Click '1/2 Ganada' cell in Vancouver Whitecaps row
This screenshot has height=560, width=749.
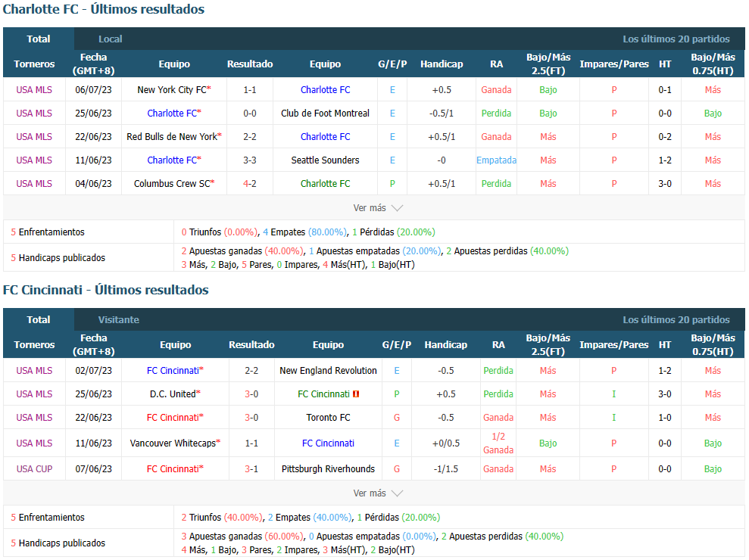(498, 443)
